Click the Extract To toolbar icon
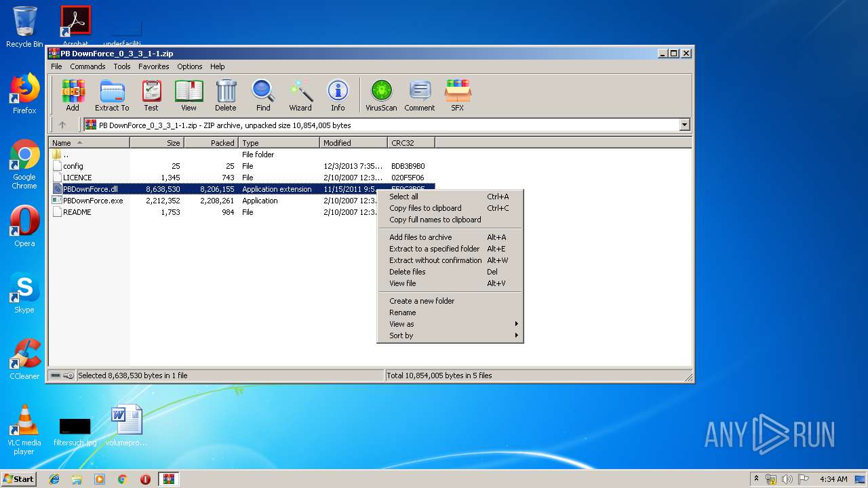Viewport: 868px width, 488px height. coord(112,95)
